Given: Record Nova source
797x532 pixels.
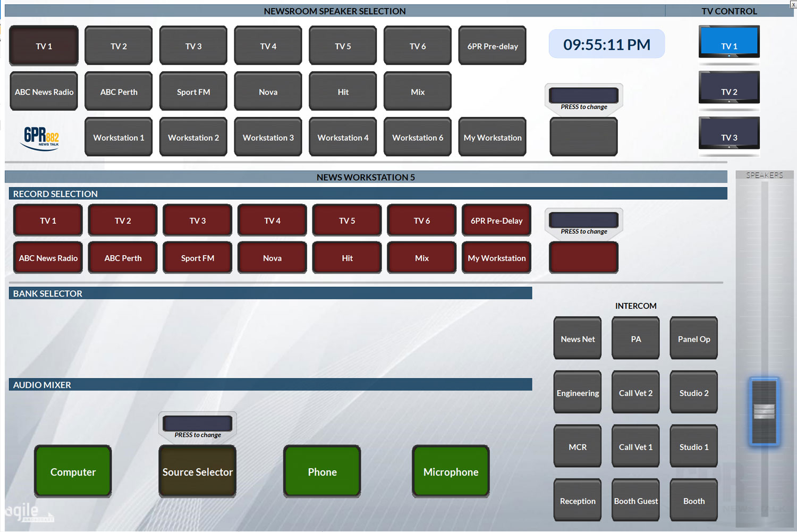Looking at the screenshot, I should (x=272, y=258).
